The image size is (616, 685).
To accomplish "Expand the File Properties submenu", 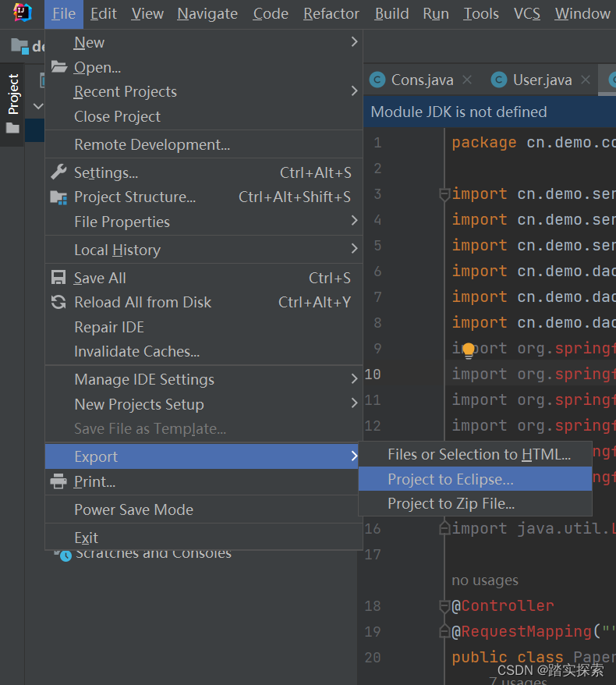I will (354, 221).
